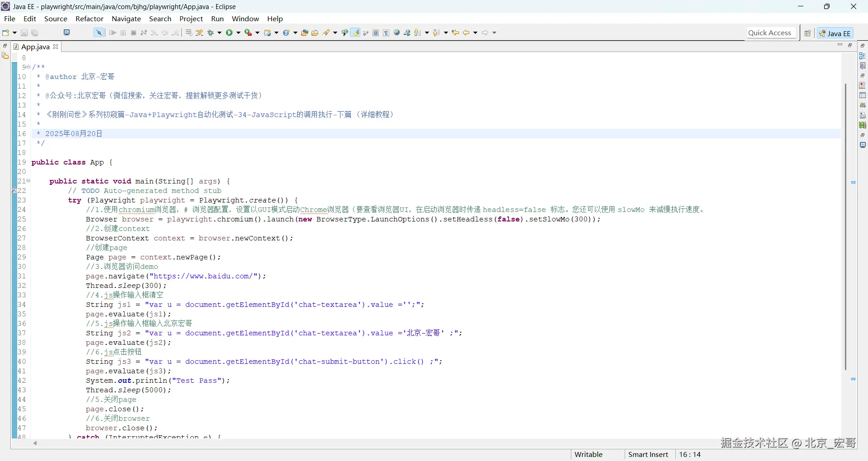The image size is (868, 461).
Task: Click the Open Type icon
Action: click(305, 33)
